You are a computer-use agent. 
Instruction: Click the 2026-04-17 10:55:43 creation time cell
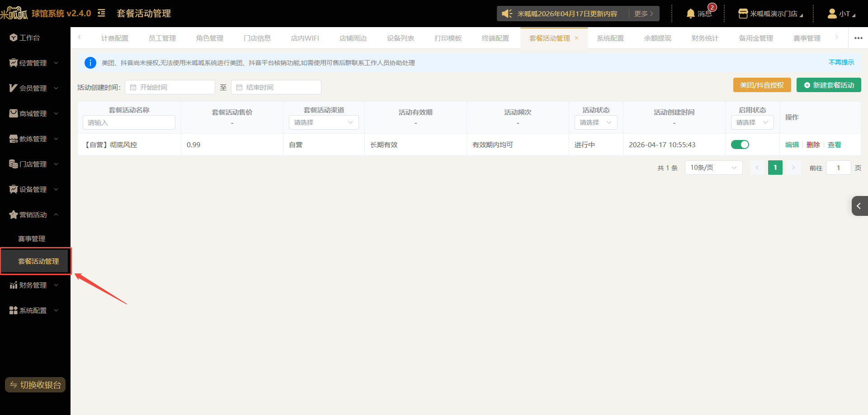(x=674, y=145)
